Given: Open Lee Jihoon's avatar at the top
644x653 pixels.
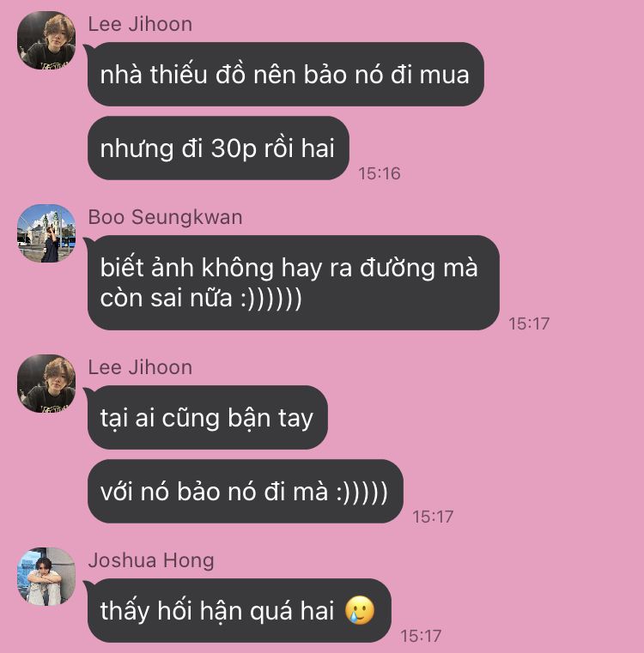Looking at the screenshot, I should (x=46, y=40).
